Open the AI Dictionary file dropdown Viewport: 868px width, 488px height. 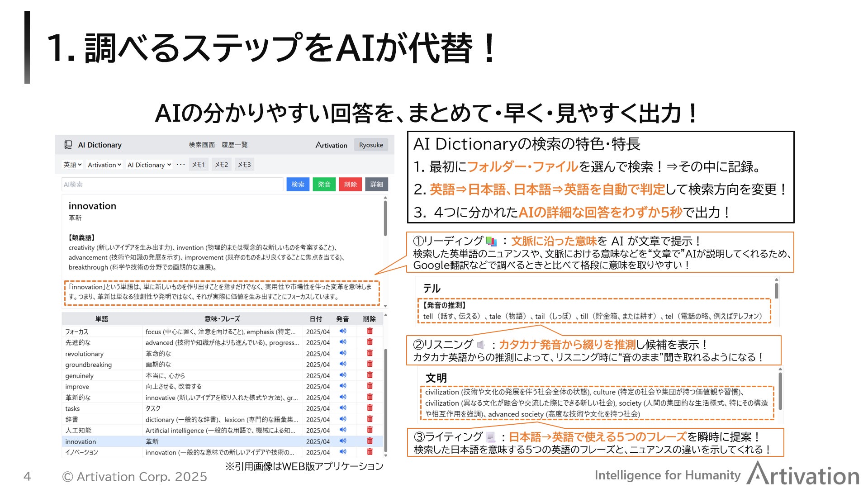[149, 165]
